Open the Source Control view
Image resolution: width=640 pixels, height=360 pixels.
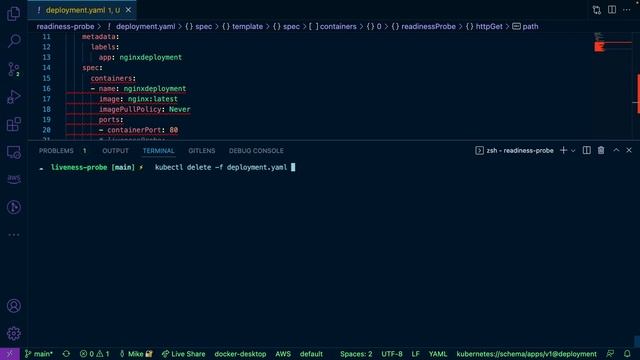click(13, 69)
